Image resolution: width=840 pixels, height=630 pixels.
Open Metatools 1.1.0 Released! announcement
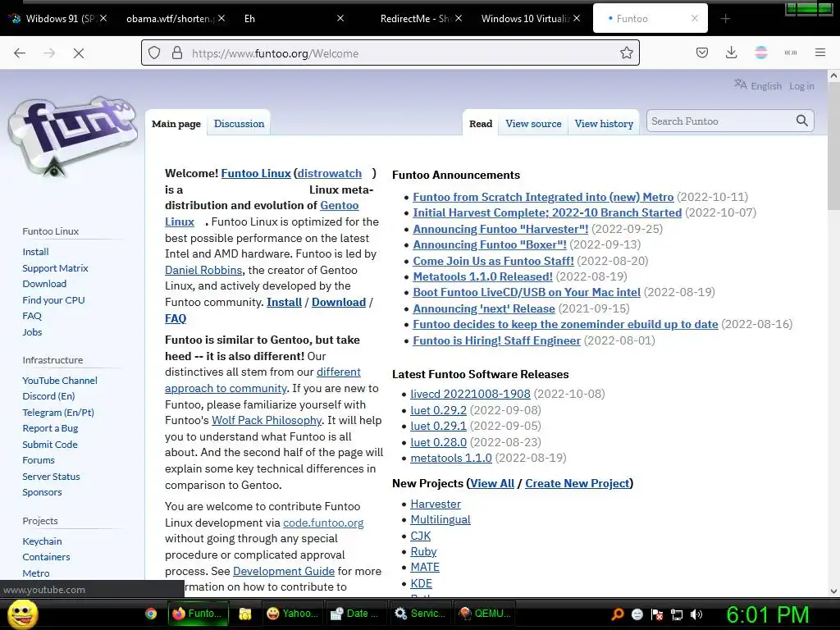(x=482, y=276)
